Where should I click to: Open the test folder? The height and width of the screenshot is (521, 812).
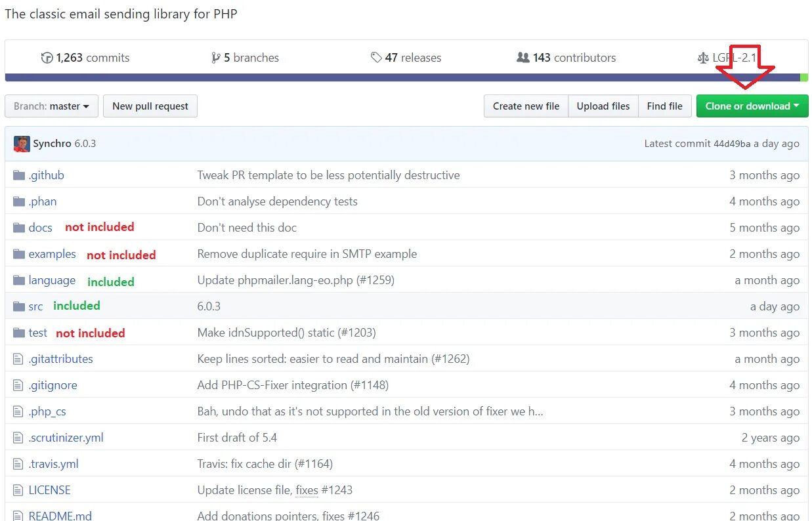(38, 333)
